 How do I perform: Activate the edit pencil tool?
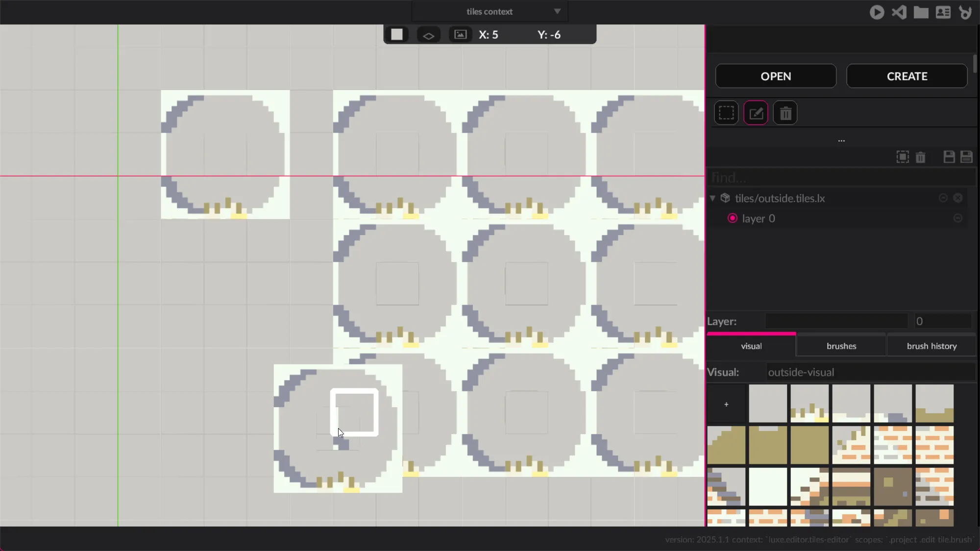[756, 113]
